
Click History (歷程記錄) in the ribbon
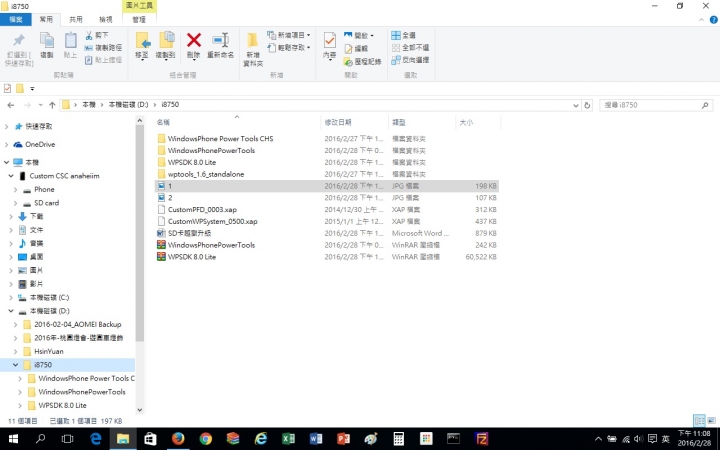pos(362,61)
